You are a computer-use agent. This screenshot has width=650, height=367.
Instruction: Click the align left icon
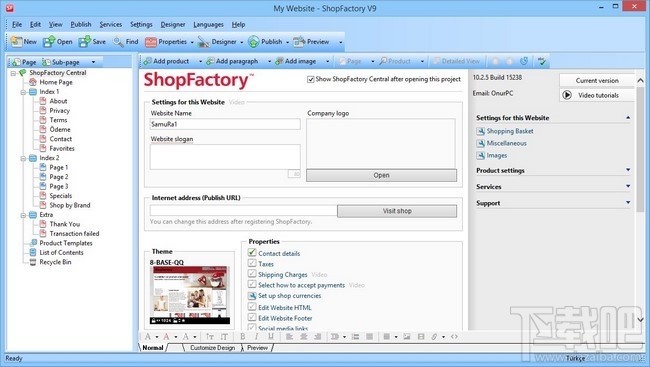point(289,336)
